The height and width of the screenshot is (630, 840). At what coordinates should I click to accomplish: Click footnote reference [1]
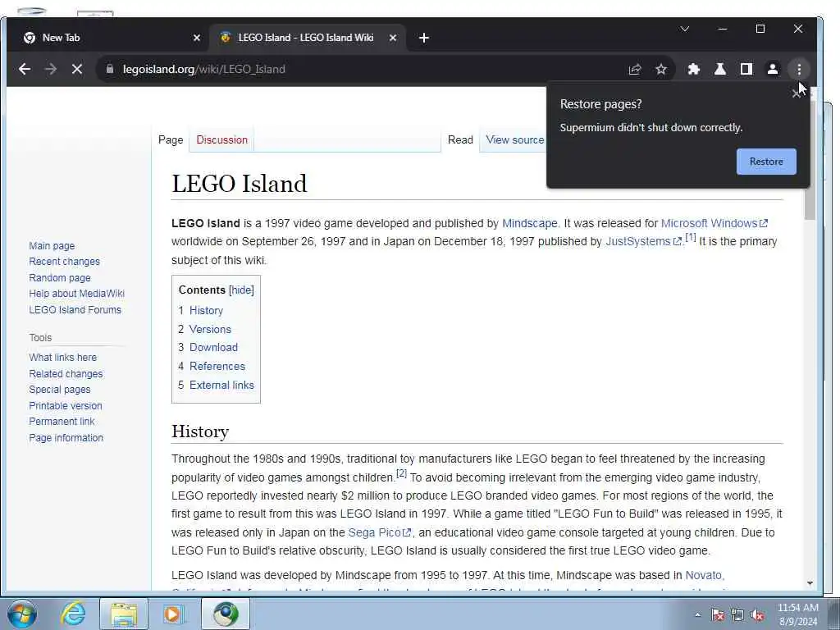point(691,237)
